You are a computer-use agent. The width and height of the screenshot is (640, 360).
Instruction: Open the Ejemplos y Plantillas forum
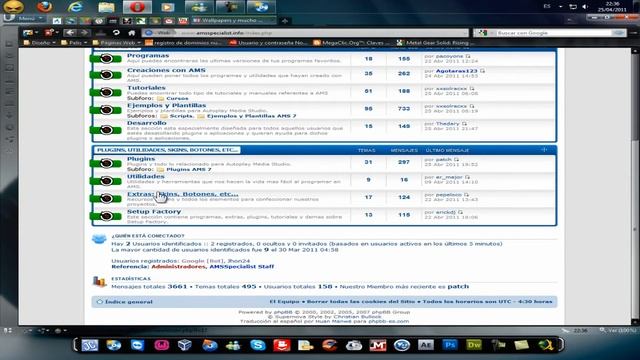tap(166, 105)
